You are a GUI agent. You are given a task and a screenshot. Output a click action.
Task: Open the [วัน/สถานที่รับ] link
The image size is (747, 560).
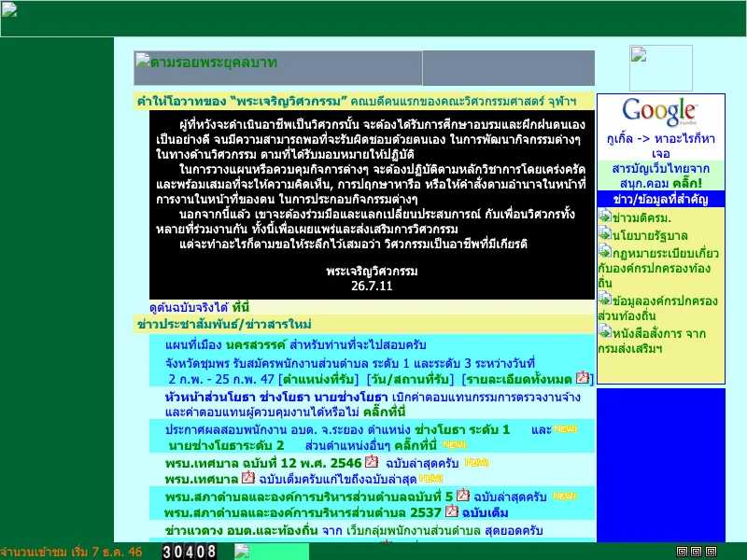pos(411,379)
